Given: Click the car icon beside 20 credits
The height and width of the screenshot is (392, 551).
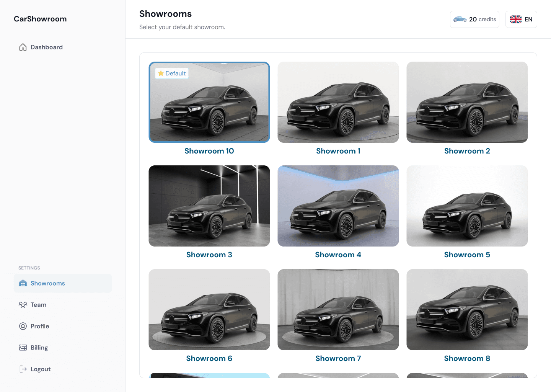Looking at the screenshot, I should [460, 19].
